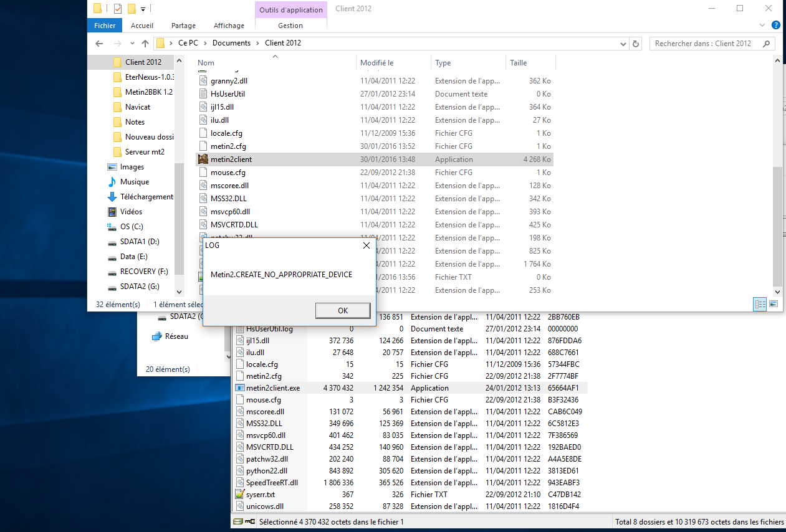Click the Properties quick access icon
786x532 pixels.
[x=118, y=9]
